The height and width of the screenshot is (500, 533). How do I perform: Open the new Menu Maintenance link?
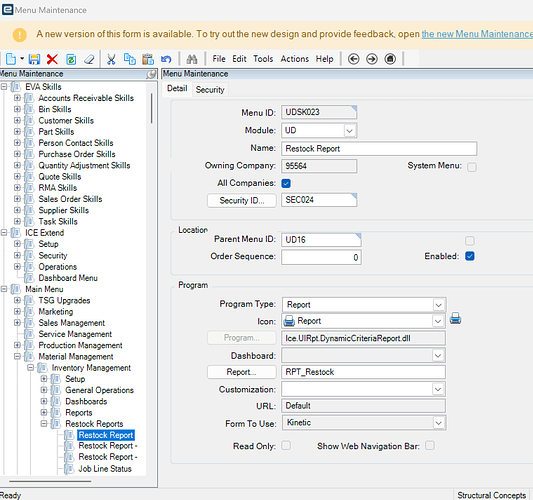click(x=477, y=34)
